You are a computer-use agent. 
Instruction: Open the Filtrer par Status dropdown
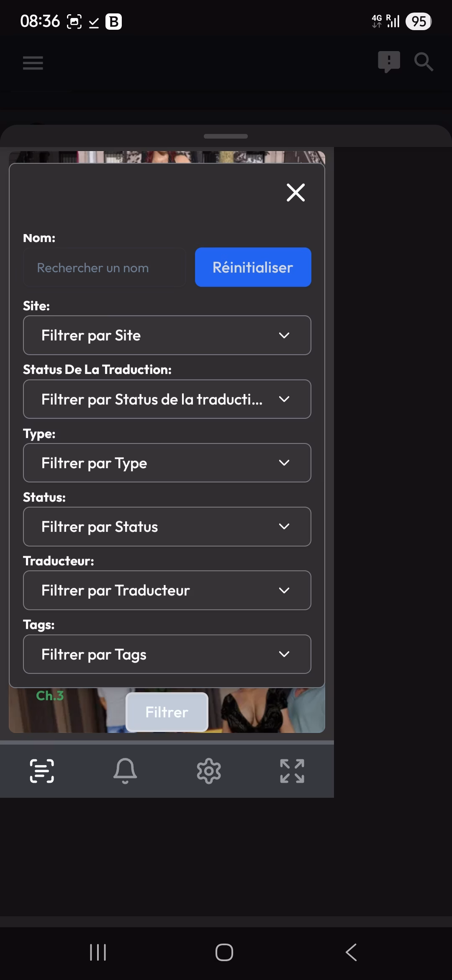pos(167,526)
